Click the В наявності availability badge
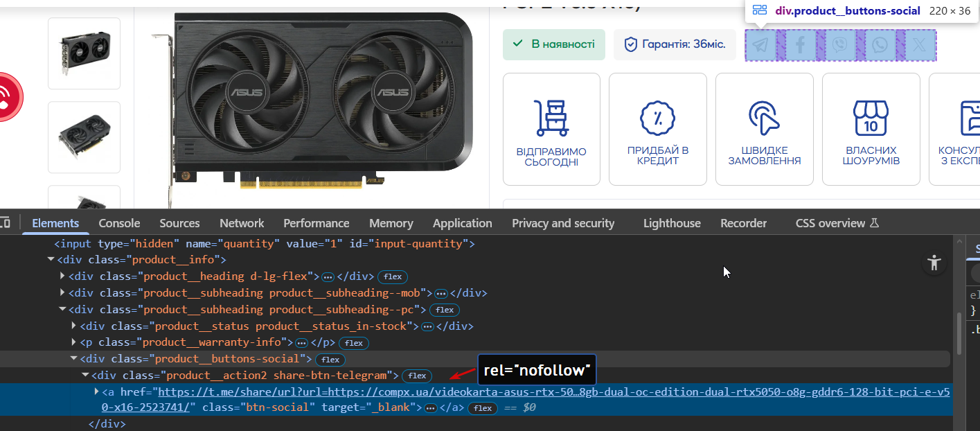This screenshot has height=431, width=980. (554, 44)
